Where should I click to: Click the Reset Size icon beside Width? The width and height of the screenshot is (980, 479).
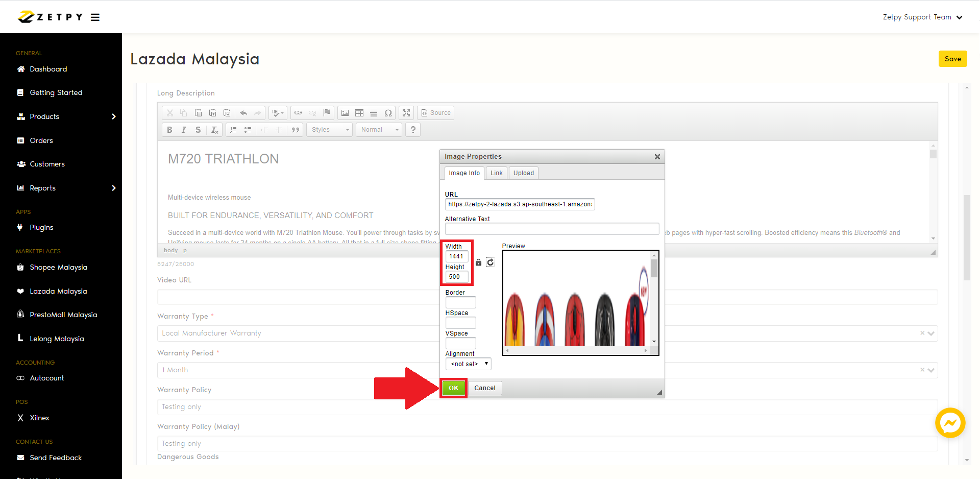(491, 262)
